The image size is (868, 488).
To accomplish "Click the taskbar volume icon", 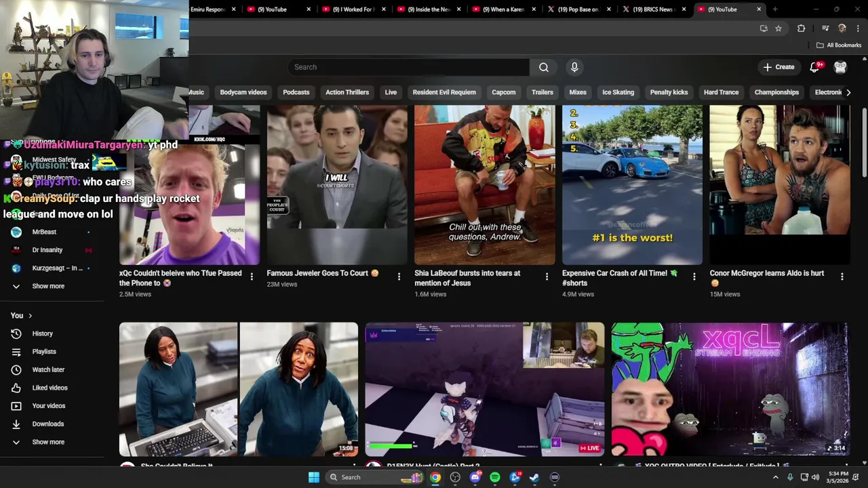I will [x=815, y=477].
